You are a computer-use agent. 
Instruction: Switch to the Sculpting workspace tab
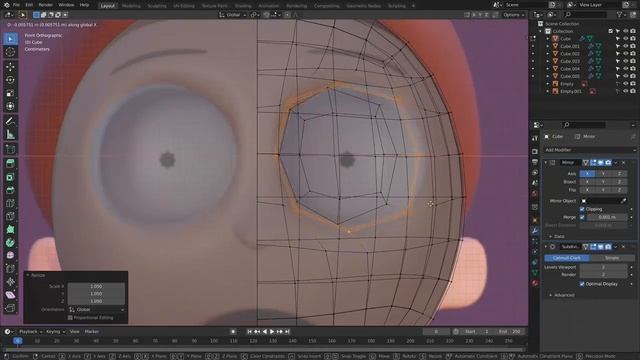tap(157, 6)
